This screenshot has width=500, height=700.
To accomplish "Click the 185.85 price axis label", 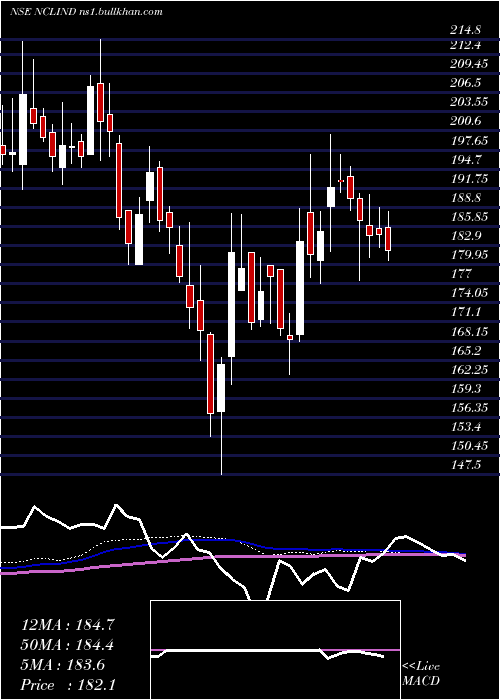I will (x=469, y=217).
